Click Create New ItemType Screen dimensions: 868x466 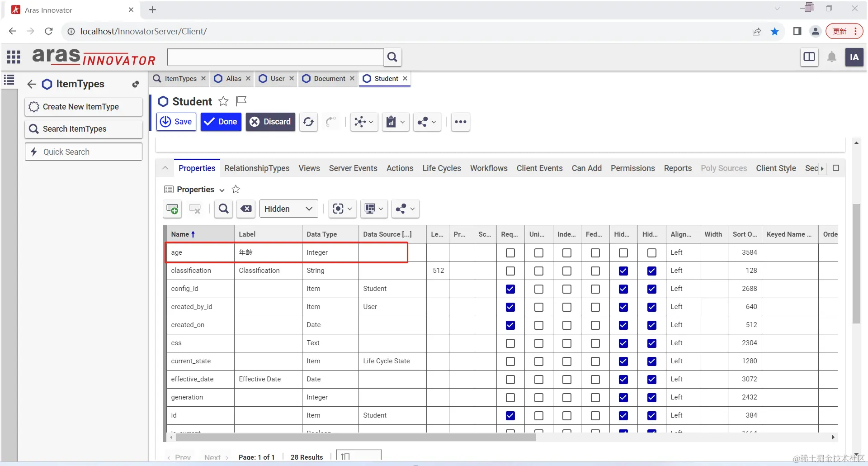click(x=84, y=107)
